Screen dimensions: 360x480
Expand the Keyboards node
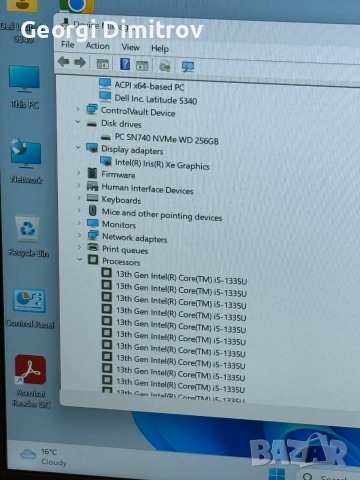coord(79,198)
